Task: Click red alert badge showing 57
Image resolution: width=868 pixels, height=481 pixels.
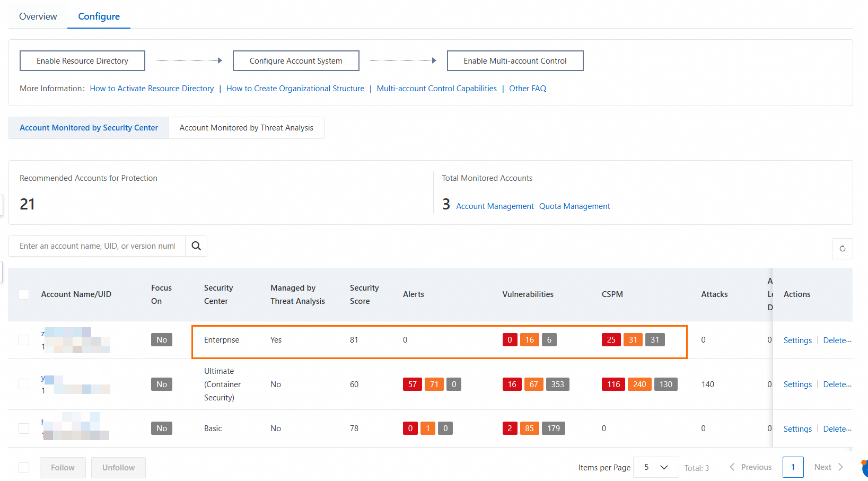Action: coord(413,384)
